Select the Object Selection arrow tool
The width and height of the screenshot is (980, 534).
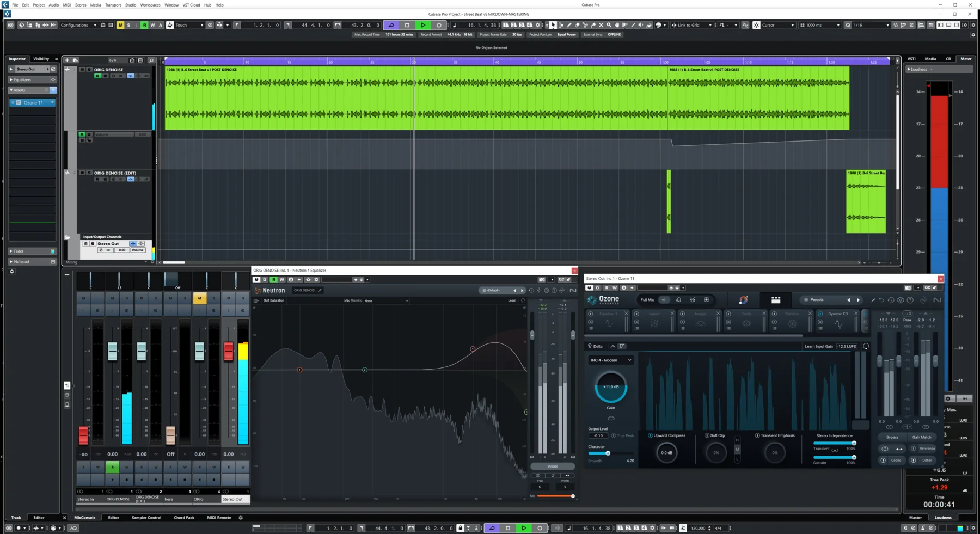pyautogui.click(x=553, y=25)
